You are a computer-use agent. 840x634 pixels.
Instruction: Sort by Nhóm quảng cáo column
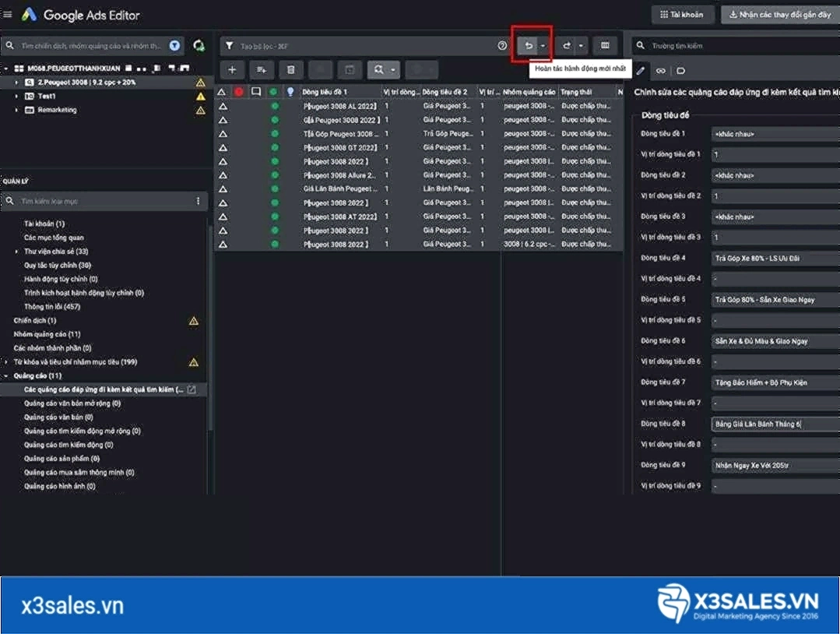529,92
